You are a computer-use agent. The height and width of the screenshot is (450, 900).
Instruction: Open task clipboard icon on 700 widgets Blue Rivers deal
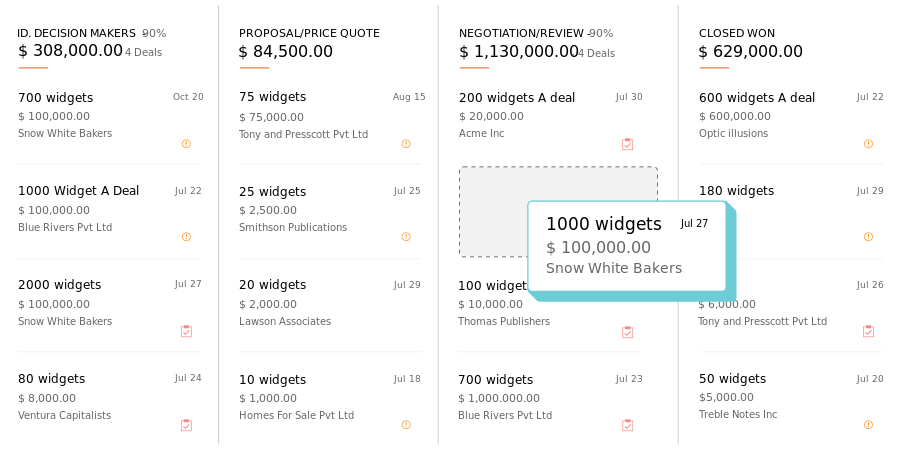[x=627, y=425]
